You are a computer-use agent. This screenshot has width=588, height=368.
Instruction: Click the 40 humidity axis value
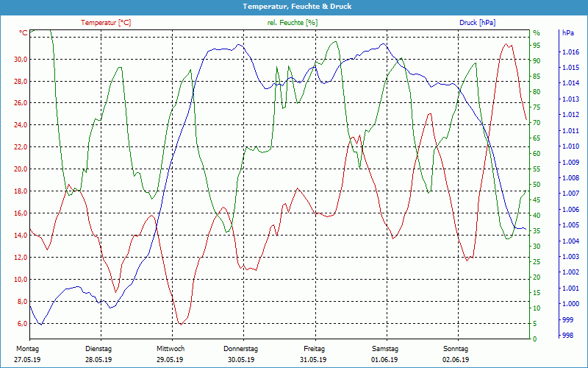pyautogui.click(x=537, y=215)
